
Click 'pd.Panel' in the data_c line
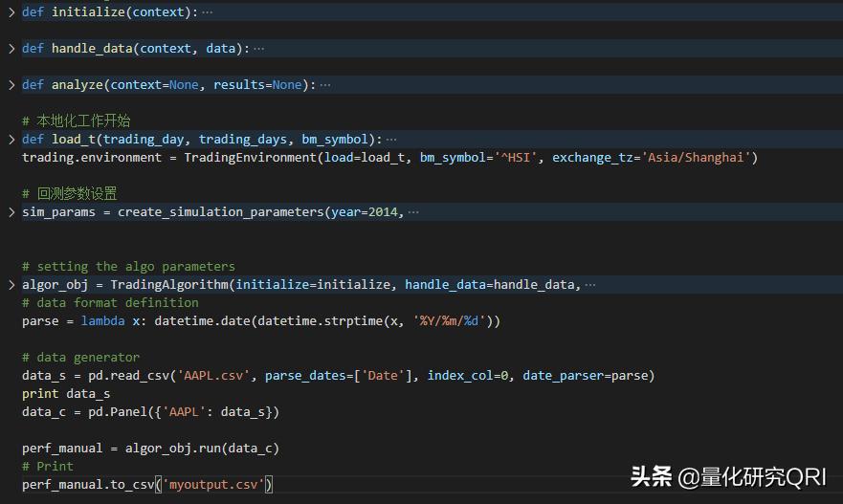[118, 412]
